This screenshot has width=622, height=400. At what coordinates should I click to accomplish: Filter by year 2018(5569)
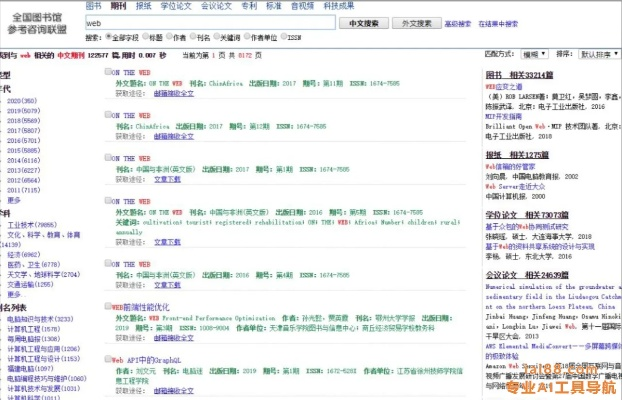23,121
